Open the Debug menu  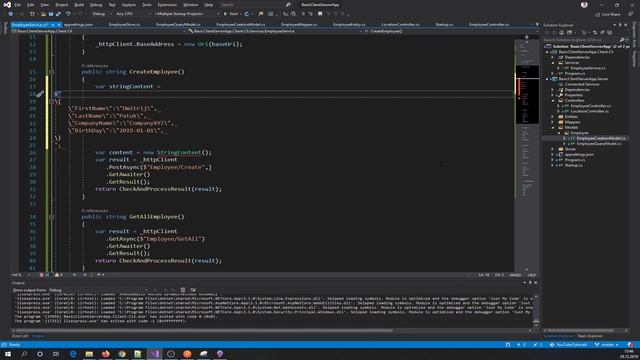[x=96, y=5]
